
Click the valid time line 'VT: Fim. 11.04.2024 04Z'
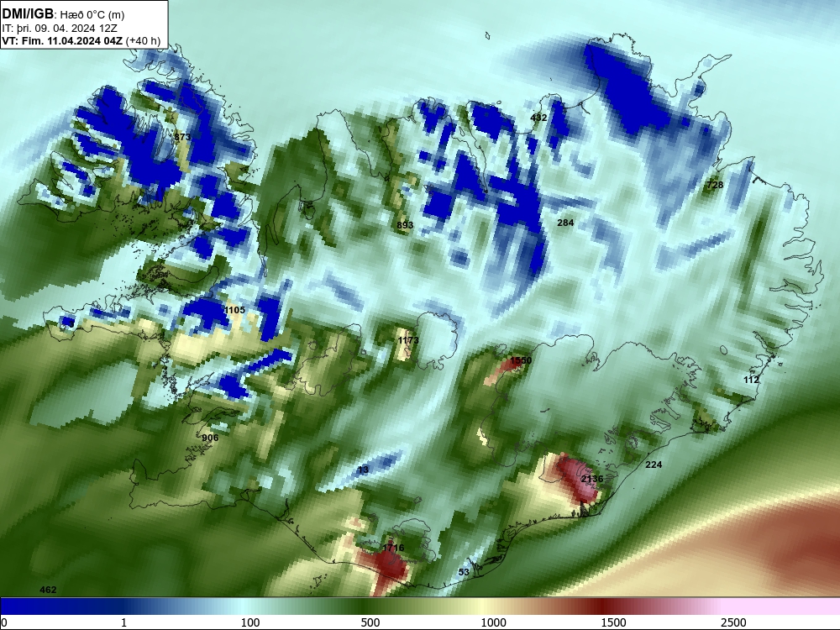(63, 40)
